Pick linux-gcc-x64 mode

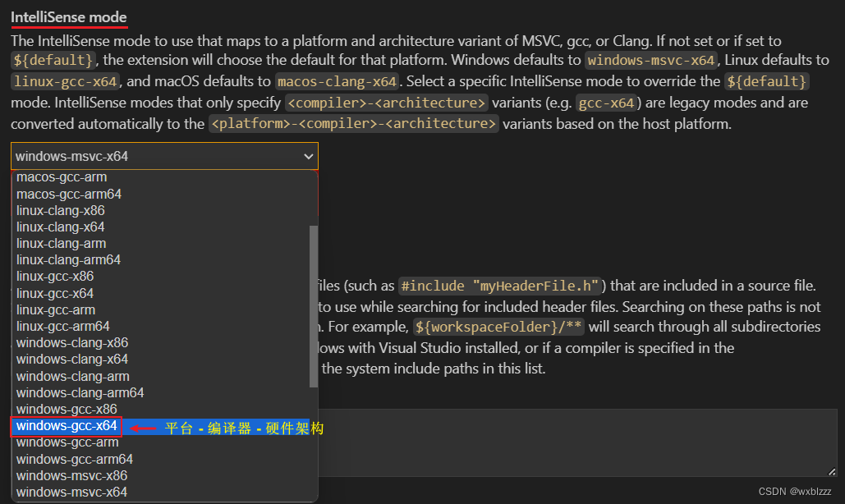[x=54, y=293]
